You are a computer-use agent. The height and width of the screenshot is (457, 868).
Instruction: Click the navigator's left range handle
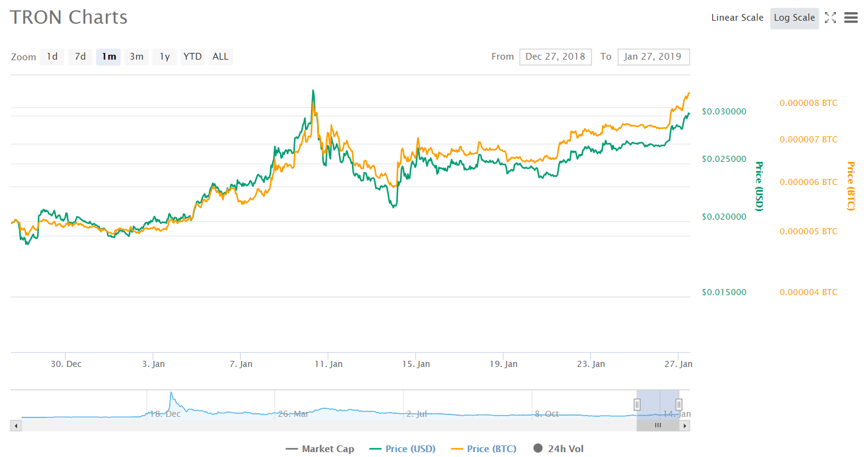point(637,404)
